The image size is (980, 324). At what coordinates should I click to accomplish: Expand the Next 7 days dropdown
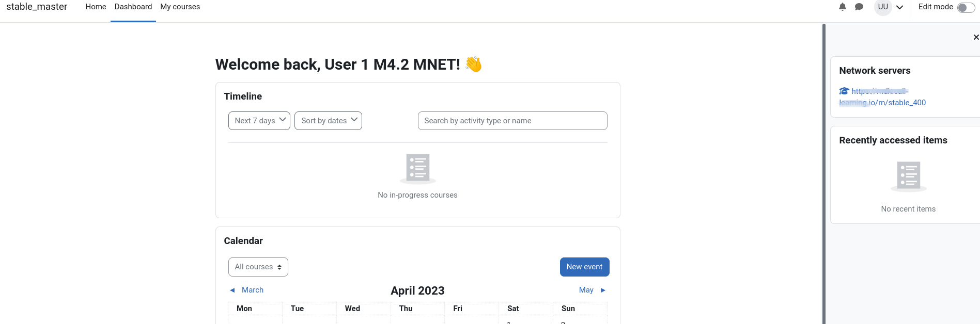click(259, 121)
